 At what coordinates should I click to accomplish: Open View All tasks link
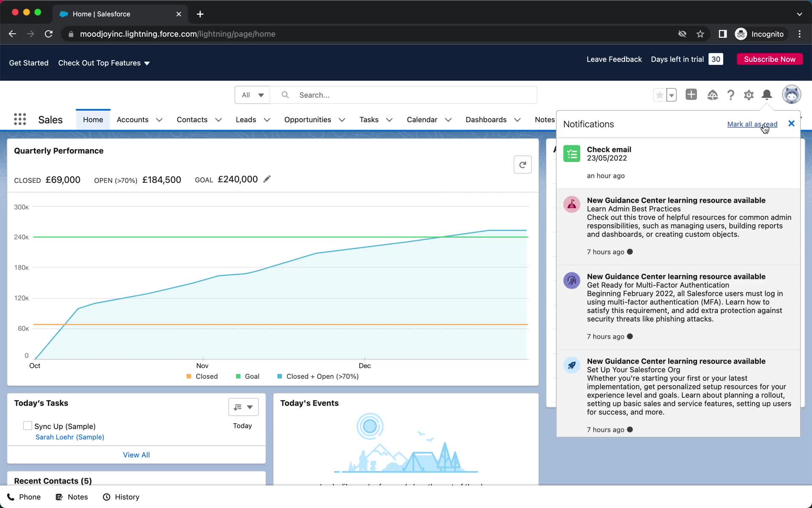click(x=136, y=455)
